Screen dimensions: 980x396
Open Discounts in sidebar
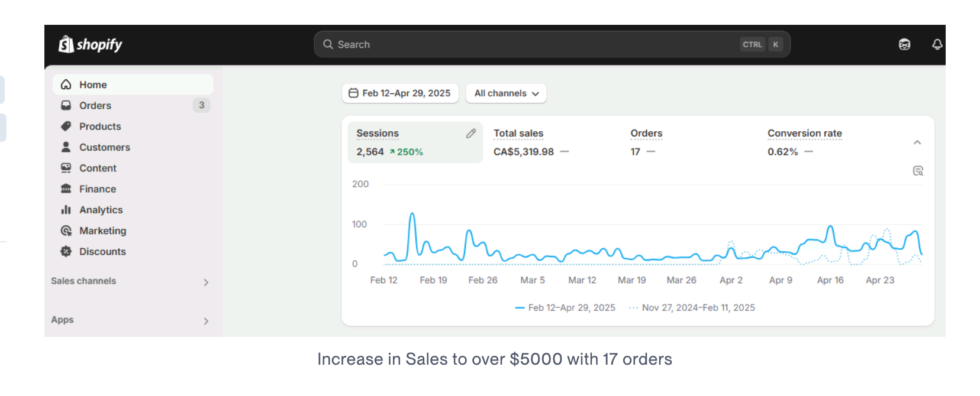pyautogui.click(x=133, y=252)
